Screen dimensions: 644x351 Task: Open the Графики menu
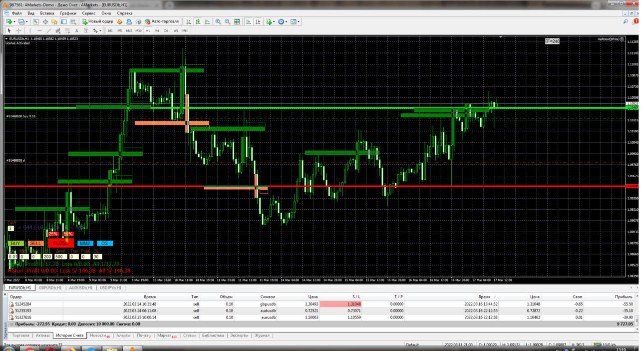click(68, 13)
